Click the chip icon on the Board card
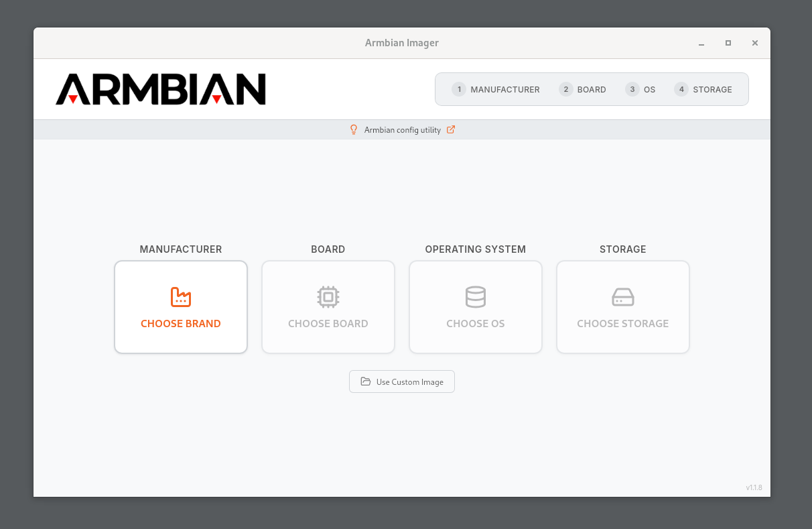812x529 pixels. pos(328,296)
